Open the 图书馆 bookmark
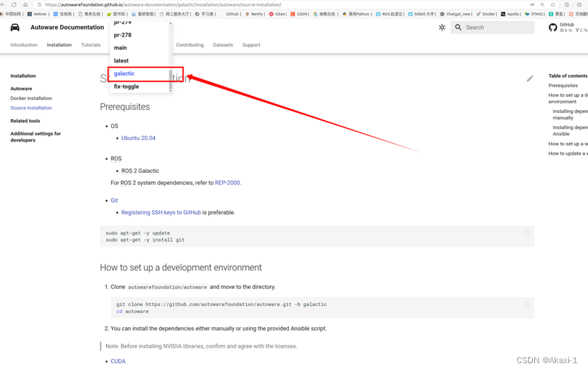 click(117, 14)
